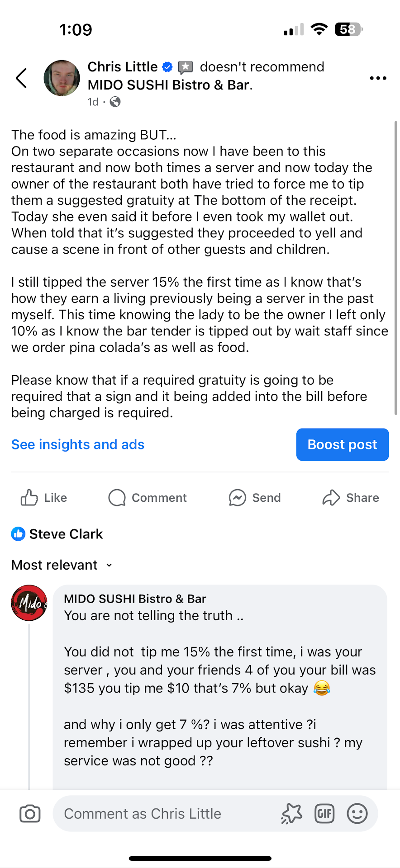Tap the Like thumbs-up icon

click(x=29, y=498)
